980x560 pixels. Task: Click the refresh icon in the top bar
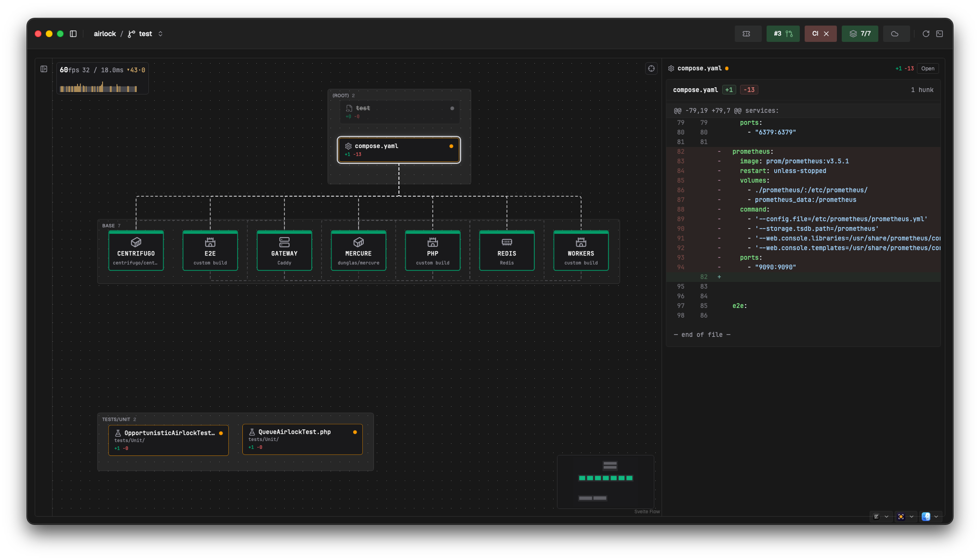tap(926, 34)
